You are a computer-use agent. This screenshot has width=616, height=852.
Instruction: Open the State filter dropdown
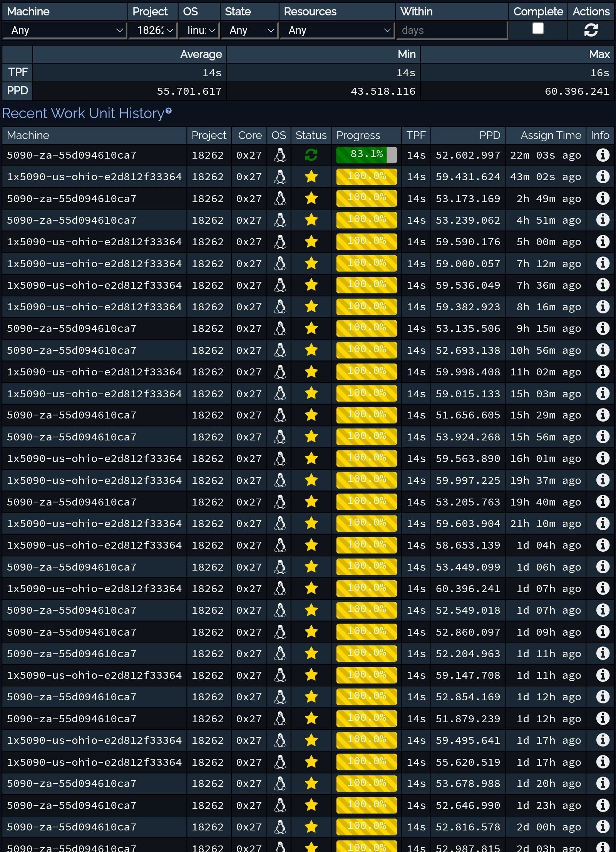(x=249, y=30)
